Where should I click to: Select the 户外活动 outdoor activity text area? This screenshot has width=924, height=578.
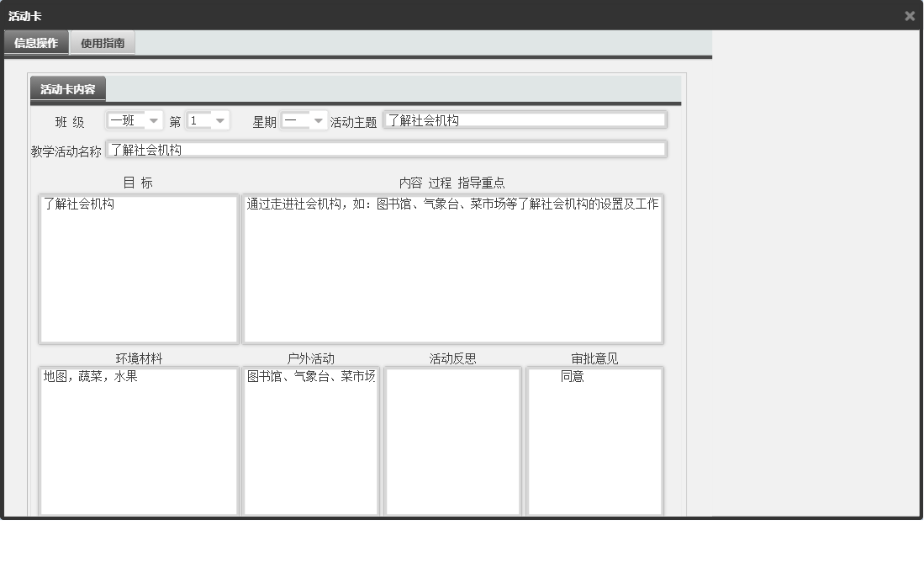point(310,442)
